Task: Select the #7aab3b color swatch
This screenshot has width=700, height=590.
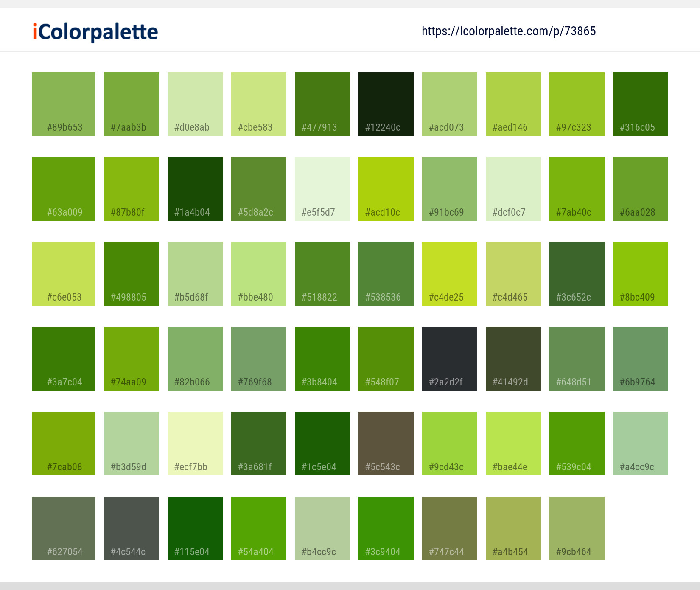Action: pyautogui.click(x=132, y=104)
